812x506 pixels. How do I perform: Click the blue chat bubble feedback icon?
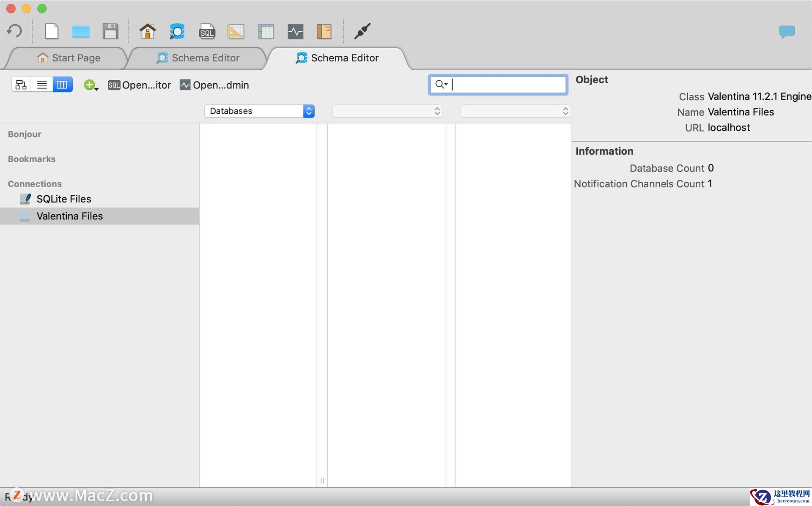tap(787, 31)
